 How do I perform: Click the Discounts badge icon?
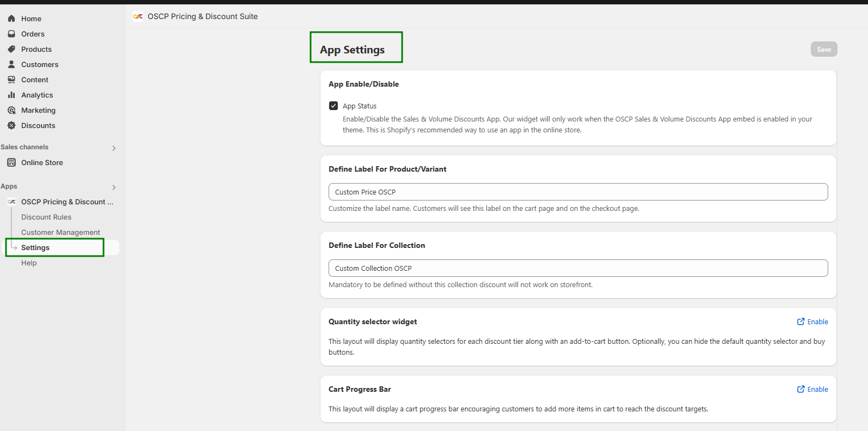point(11,125)
